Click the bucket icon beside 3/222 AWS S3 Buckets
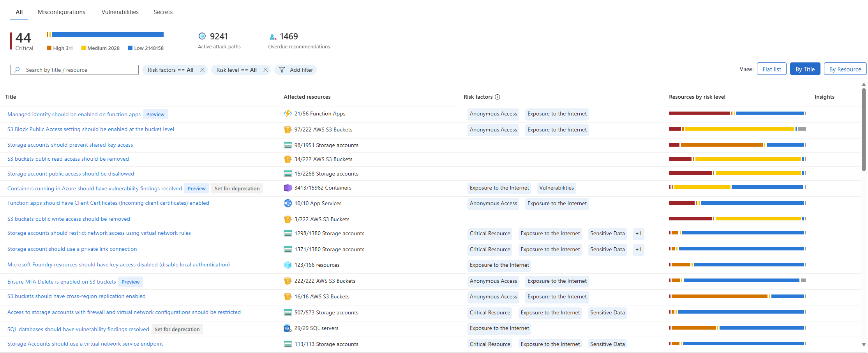 pos(288,219)
